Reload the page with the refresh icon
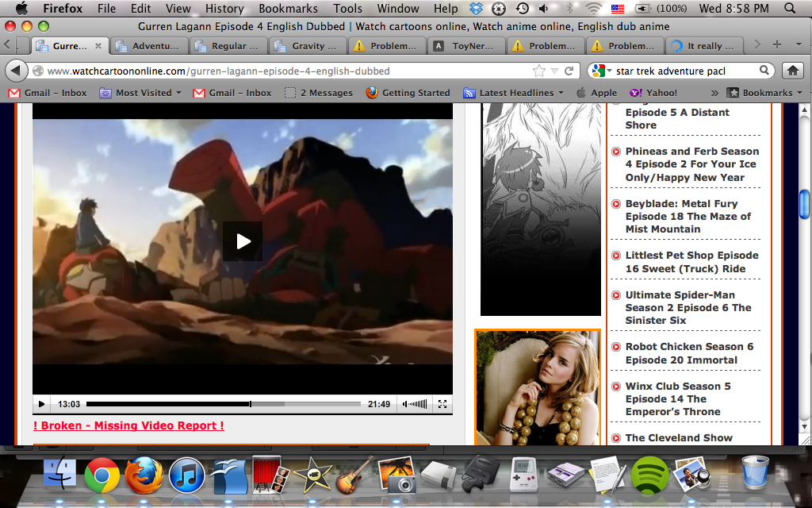 click(x=569, y=71)
